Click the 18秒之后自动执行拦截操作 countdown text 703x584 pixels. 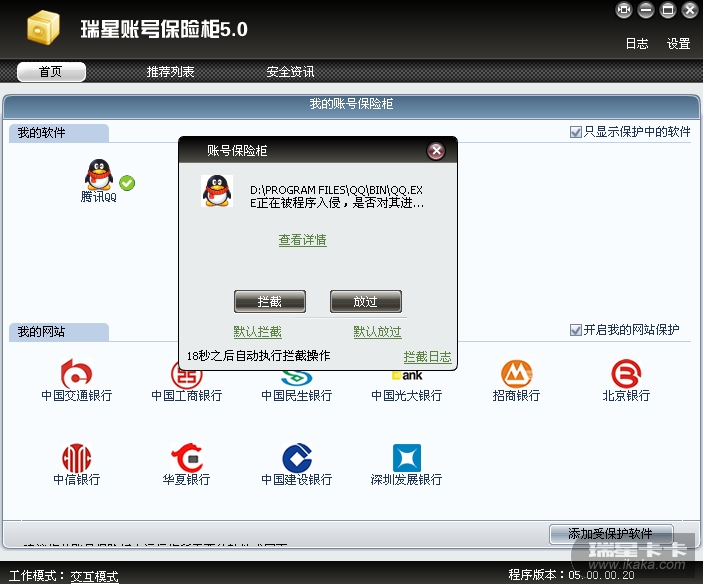point(259,356)
